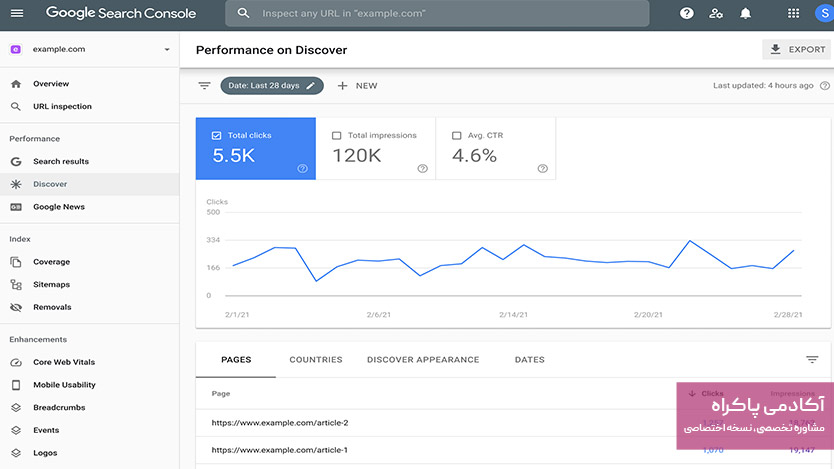Open Core Web Vitals in the sidebar
The image size is (834, 469).
64,362
